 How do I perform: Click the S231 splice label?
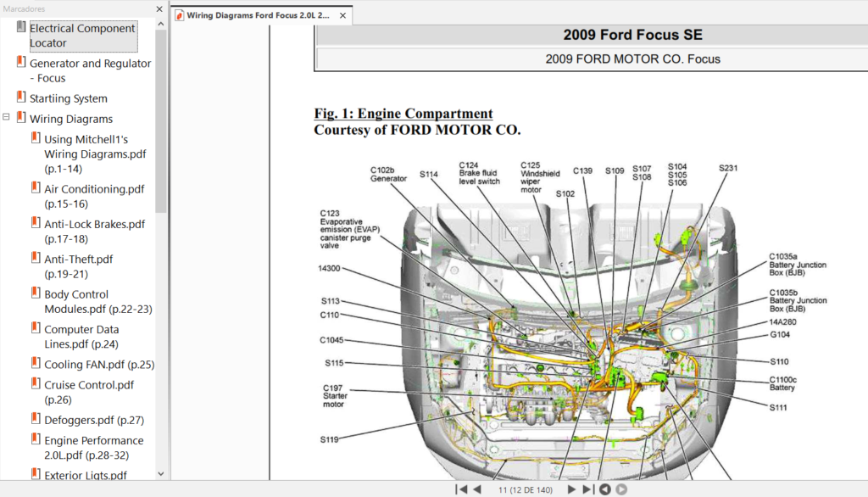pos(728,168)
